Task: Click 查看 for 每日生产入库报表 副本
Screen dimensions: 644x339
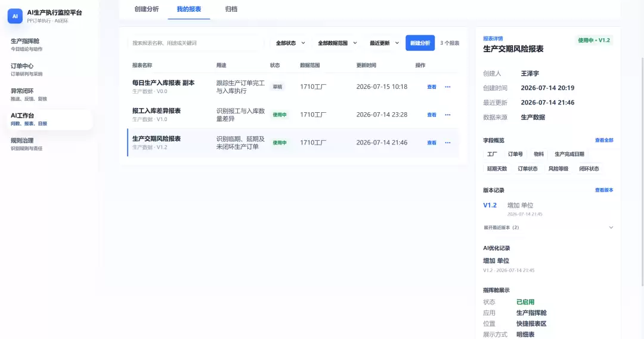Action: point(432,87)
